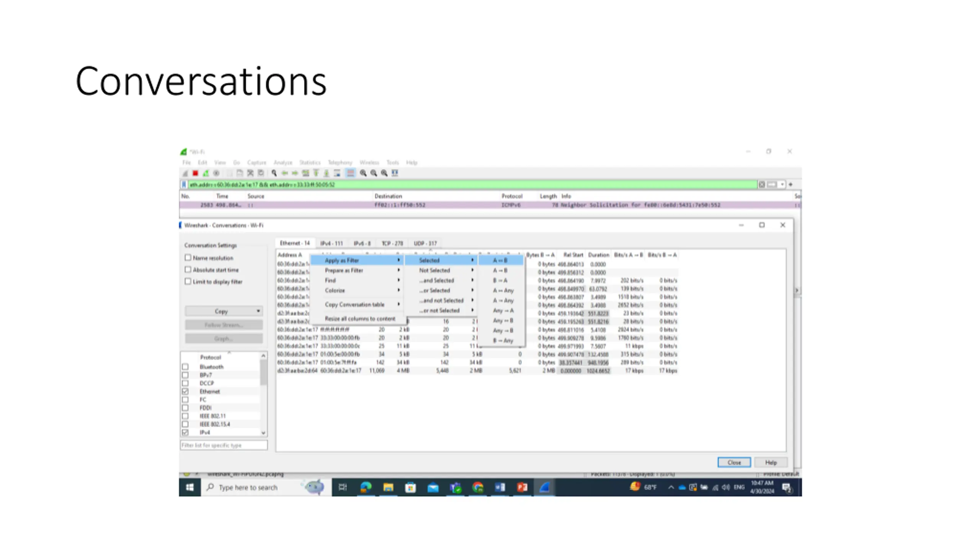980x551 pixels.
Task: Click the zoom in toolbar icon
Action: point(363,173)
